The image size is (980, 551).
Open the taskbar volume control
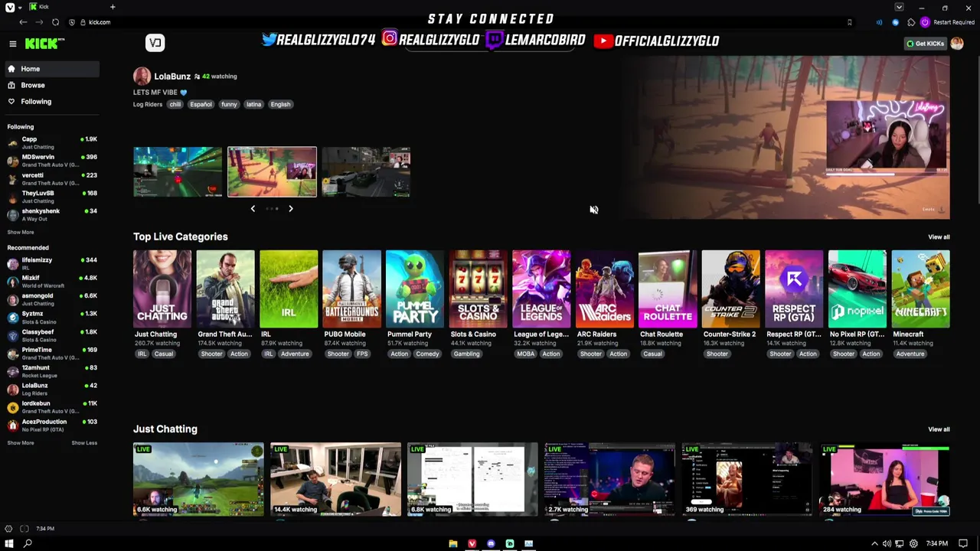pyautogui.click(x=887, y=543)
